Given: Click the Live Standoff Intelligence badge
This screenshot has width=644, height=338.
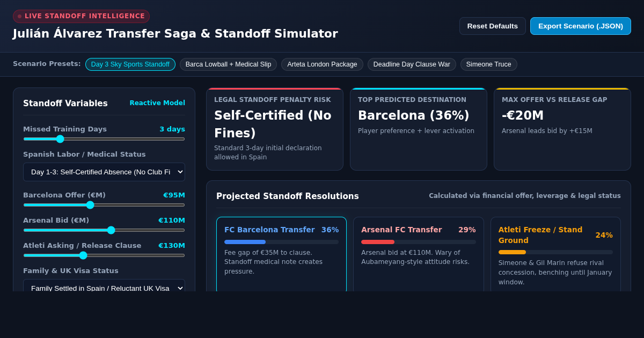Looking at the screenshot, I should tap(81, 16).
